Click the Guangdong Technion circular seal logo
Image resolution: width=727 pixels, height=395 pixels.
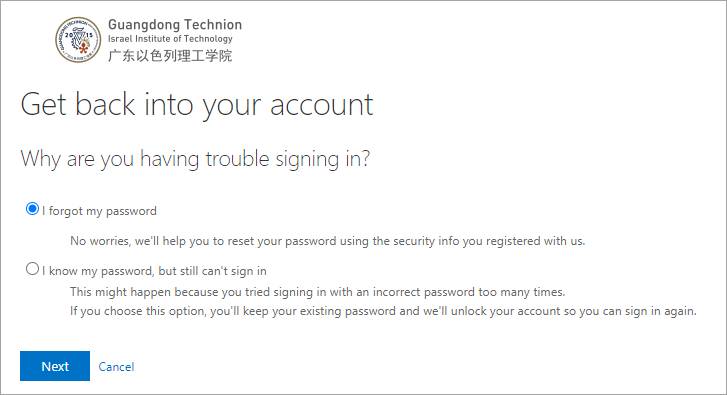click(x=78, y=40)
